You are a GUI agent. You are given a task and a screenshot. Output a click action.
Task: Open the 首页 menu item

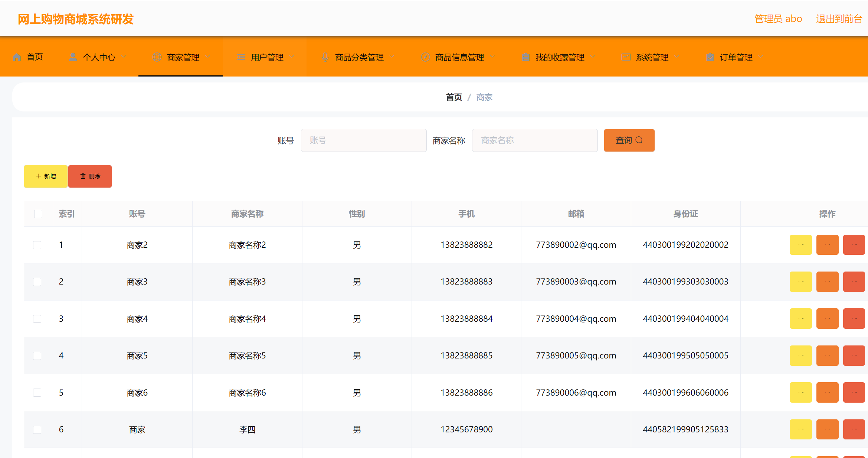(x=35, y=56)
